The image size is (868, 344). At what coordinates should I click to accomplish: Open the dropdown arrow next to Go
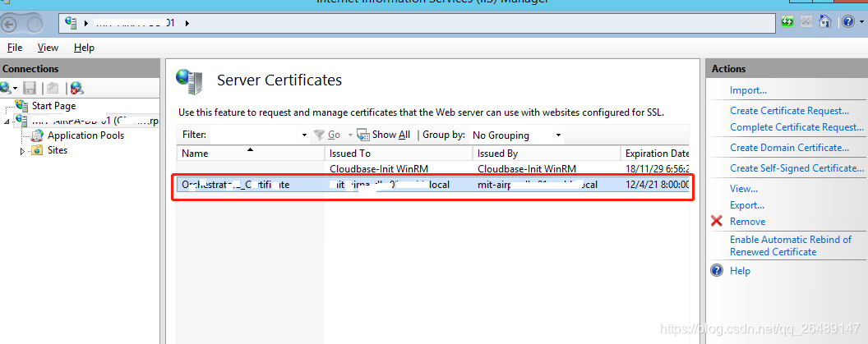(350, 135)
